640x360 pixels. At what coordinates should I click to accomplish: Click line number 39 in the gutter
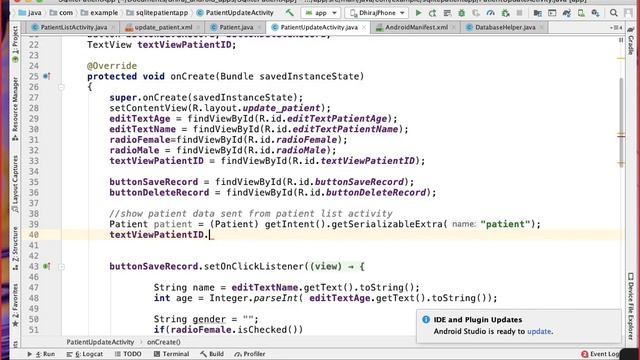coord(33,224)
